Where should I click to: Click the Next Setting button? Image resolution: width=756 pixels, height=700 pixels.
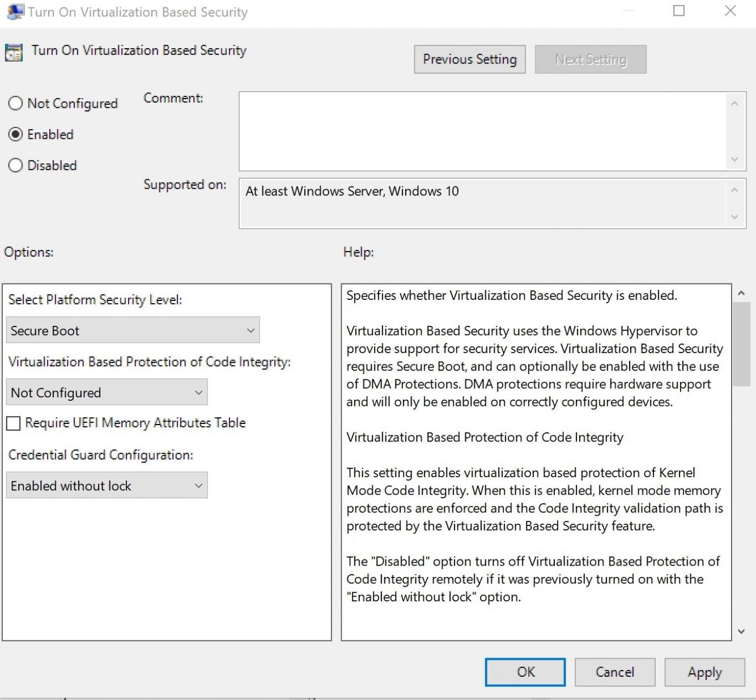tap(590, 59)
